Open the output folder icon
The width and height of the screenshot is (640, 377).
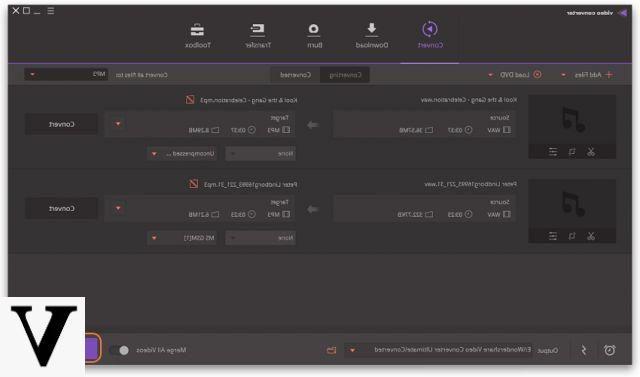331,350
